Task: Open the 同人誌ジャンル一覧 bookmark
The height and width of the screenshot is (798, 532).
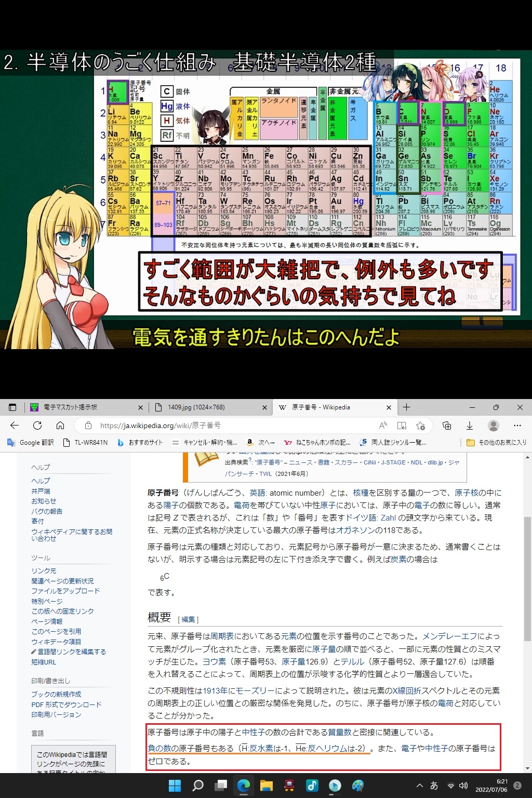Action: pos(393,443)
